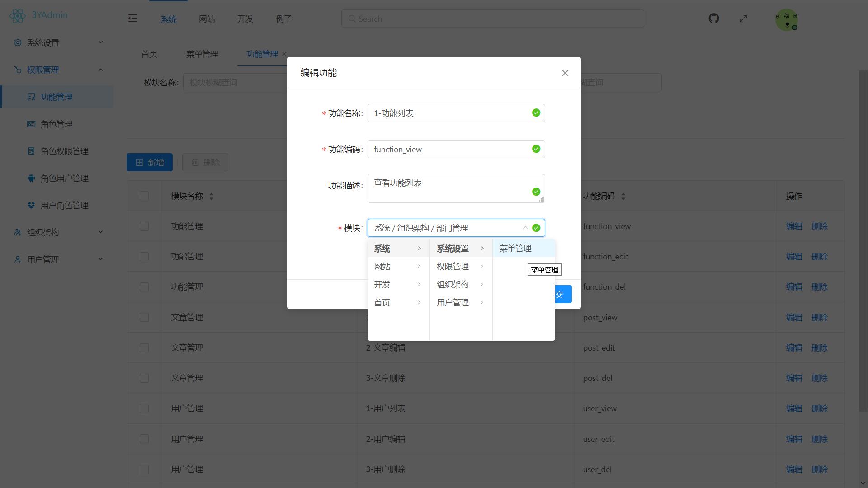Click 编辑 link for user_view row
The width and height of the screenshot is (868, 488).
pyautogui.click(x=794, y=408)
